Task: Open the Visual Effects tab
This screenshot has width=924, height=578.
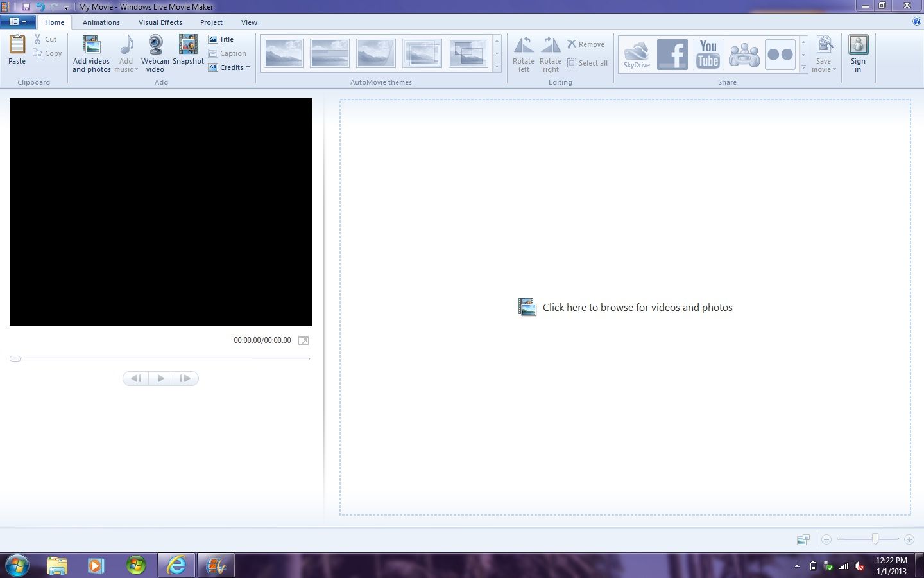Action: pyautogui.click(x=160, y=22)
